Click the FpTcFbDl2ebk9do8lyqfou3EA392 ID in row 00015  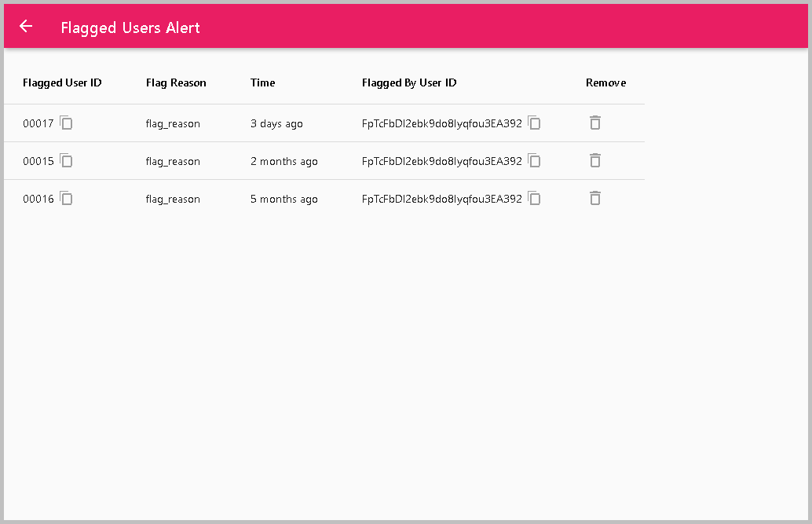442,162
